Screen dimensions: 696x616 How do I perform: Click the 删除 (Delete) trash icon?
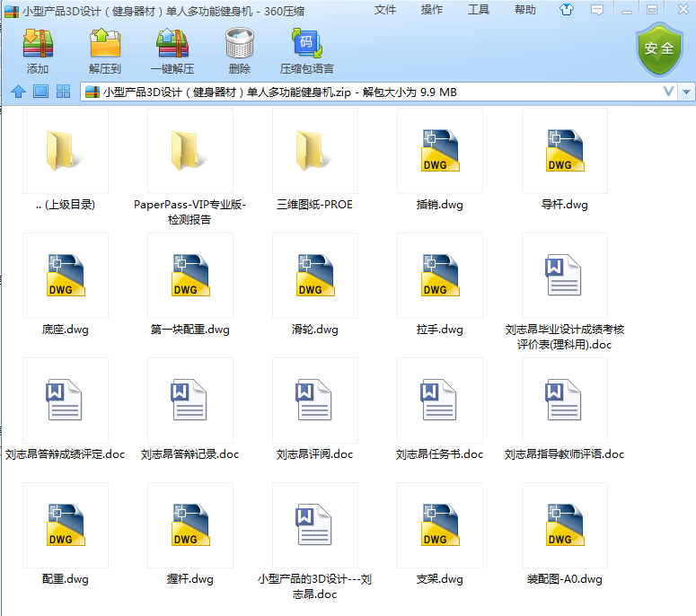(240, 43)
